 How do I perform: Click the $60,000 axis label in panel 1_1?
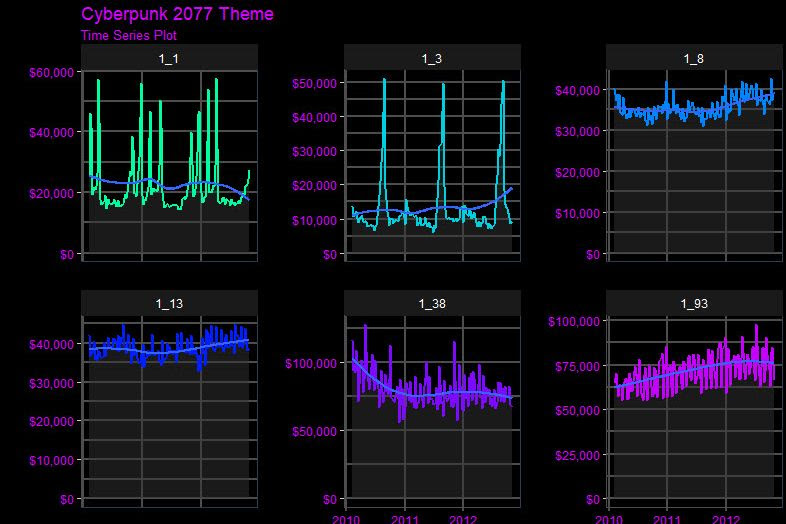pyautogui.click(x=52, y=73)
